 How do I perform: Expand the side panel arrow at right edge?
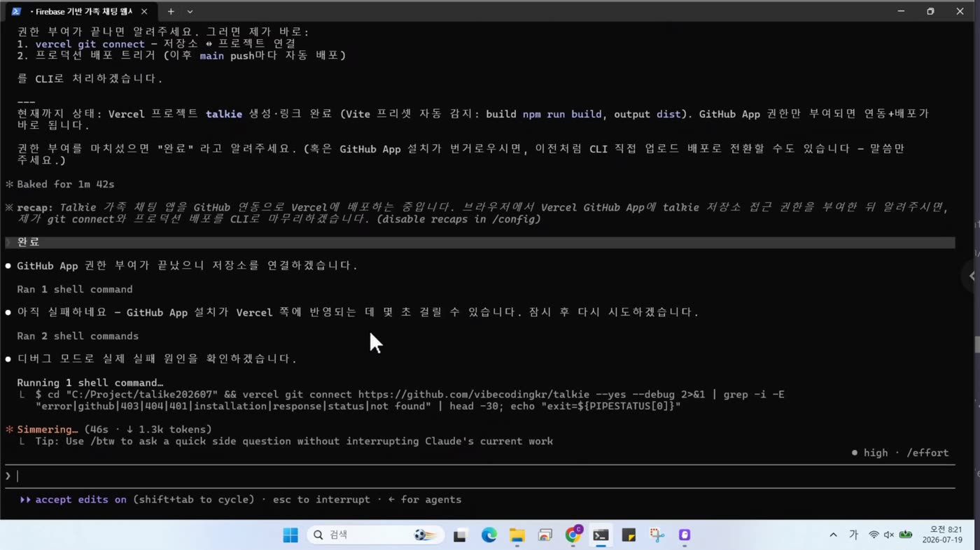click(x=972, y=276)
